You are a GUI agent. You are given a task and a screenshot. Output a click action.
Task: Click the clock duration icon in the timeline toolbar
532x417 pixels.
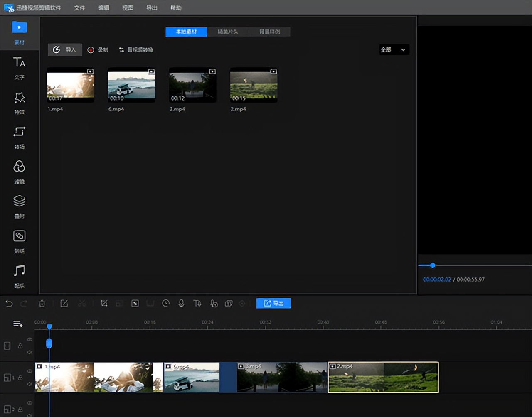[166, 304]
